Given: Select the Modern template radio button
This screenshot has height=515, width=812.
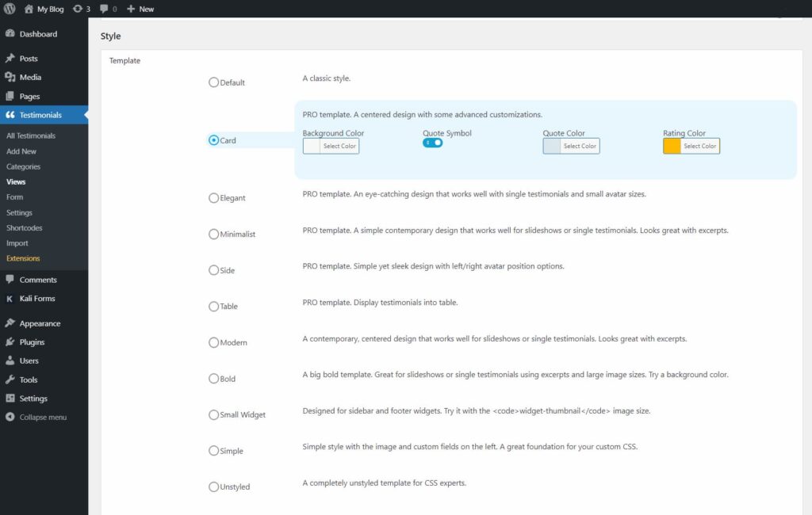Looking at the screenshot, I should coord(213,342).
